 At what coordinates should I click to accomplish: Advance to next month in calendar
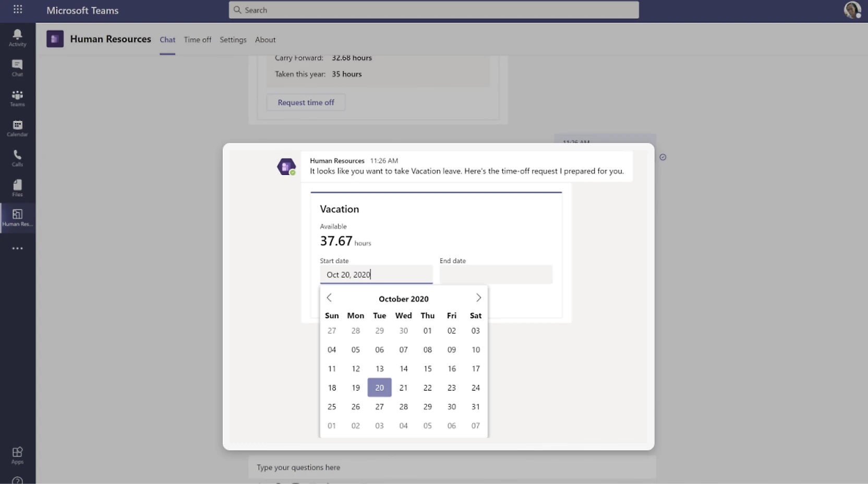pos(478,298)
